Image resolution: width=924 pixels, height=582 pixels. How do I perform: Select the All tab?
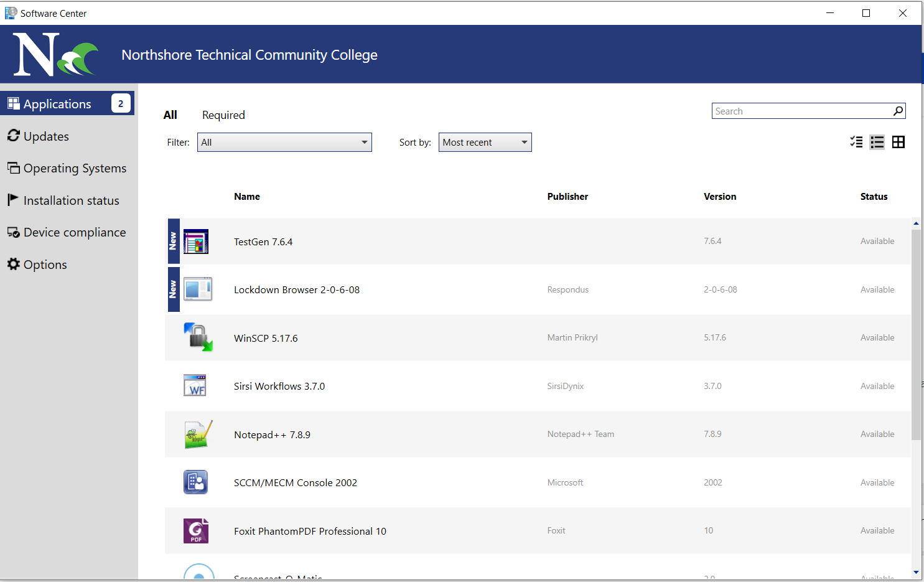[170, 115]
